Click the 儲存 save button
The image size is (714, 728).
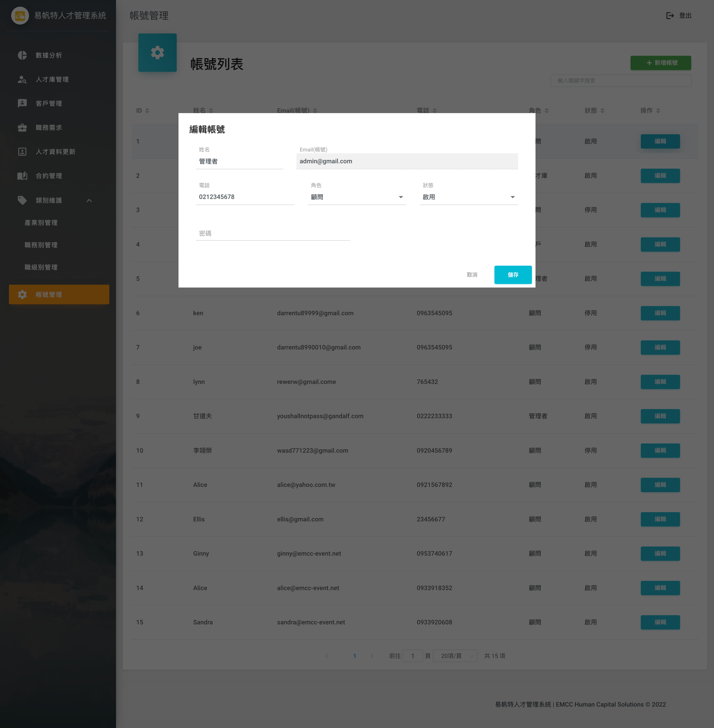(x=513, y=275)
